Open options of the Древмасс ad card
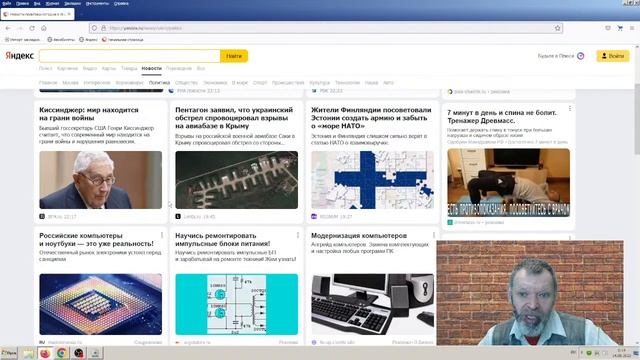The width and height of the screenshot is (640, 360). coord(570,109)
